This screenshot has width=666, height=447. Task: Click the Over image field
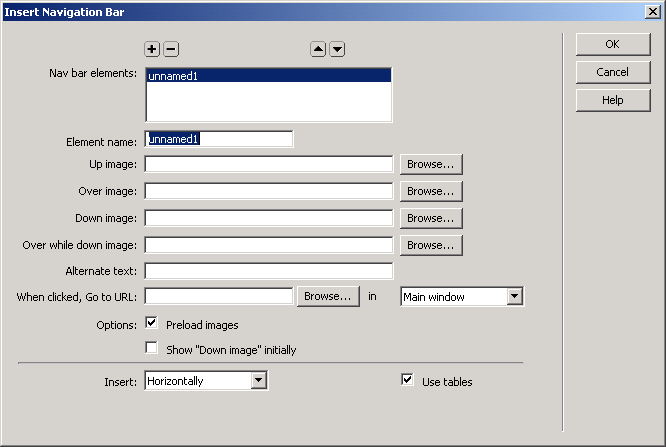tap(269, 191)
